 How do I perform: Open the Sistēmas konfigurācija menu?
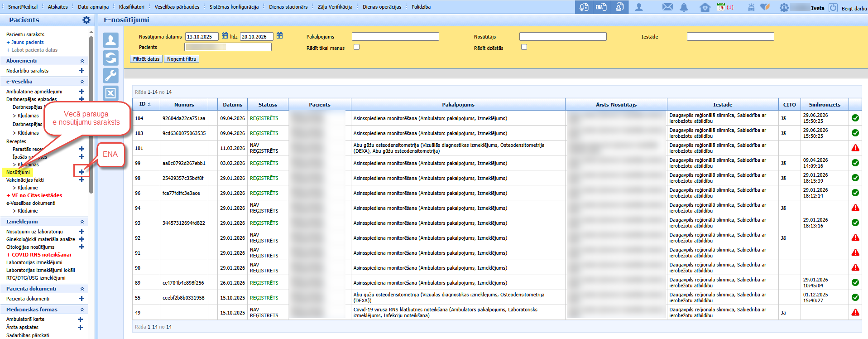pyautogui.click(x=234, y=7)
